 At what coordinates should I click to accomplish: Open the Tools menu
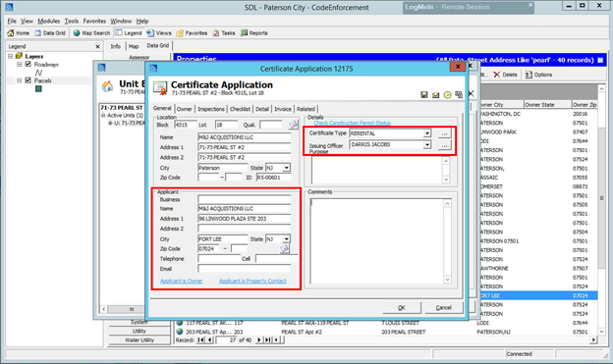point(71,21)
